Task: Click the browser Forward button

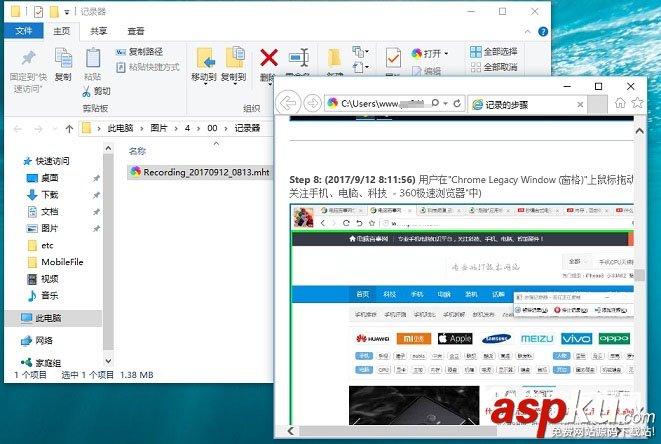Action: [x=312, y=103]
